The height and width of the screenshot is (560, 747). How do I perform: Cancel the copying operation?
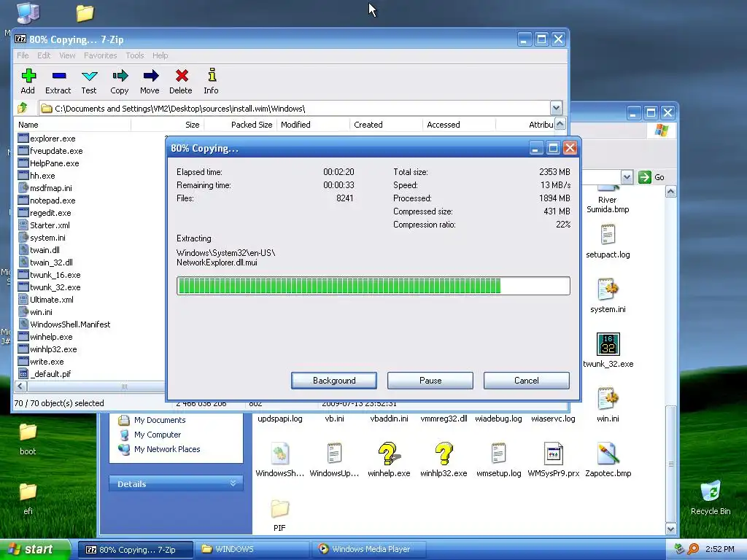527,381
